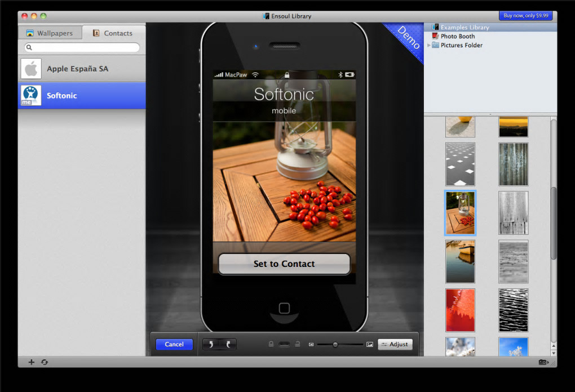This screenshot has height=392, width=575.
Task: Click the mobile label on phone
Action: (x=284, y=110)
